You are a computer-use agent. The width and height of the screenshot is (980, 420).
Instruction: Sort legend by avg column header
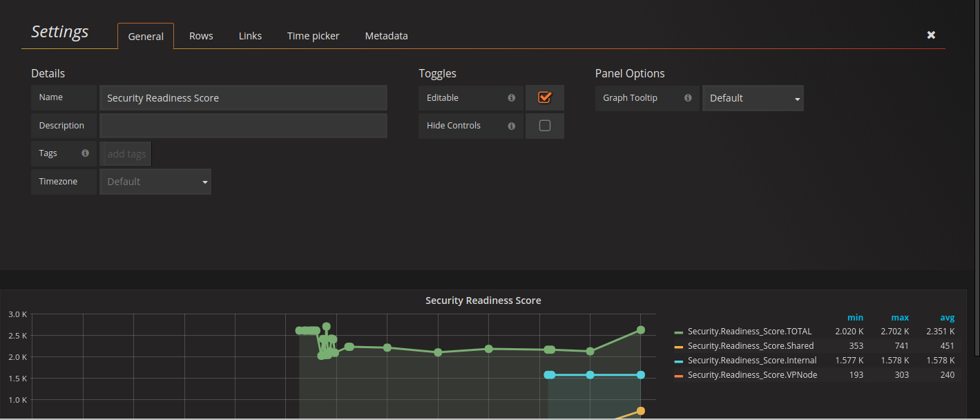point(947,318)
